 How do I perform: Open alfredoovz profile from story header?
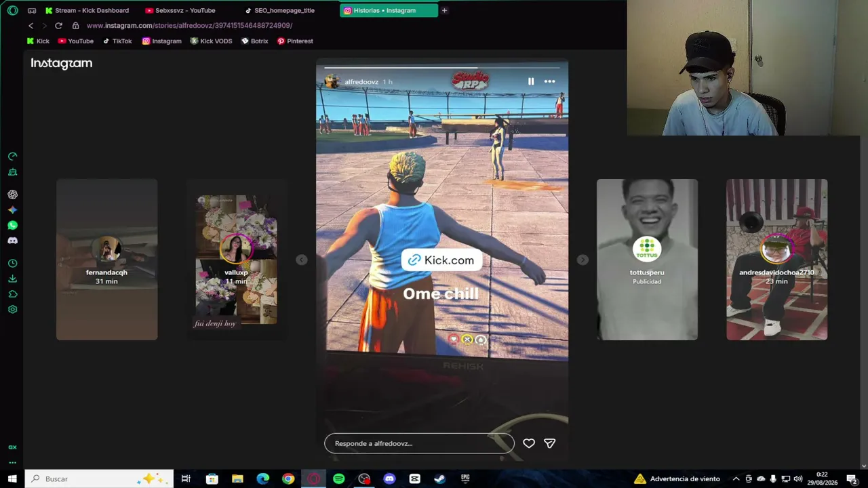click(361, 82)
